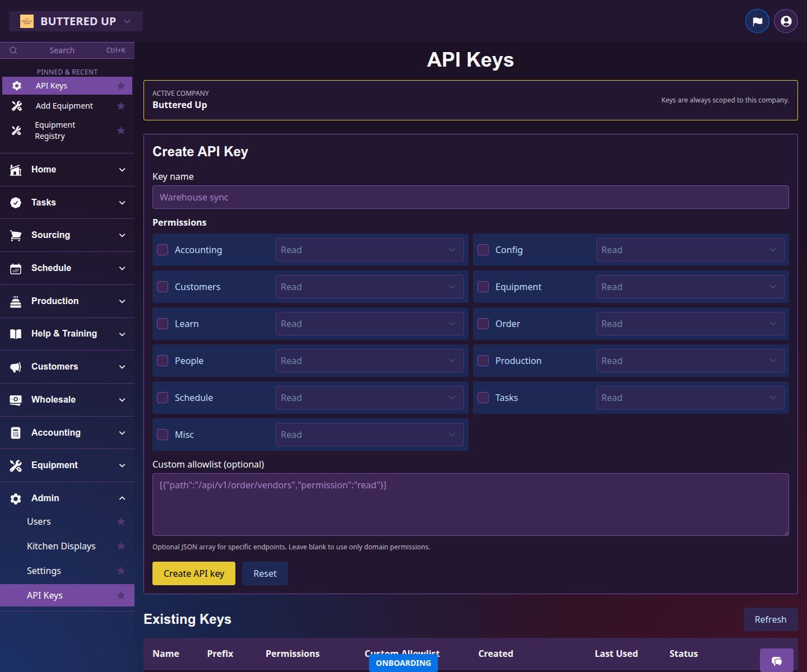The image size is (807, 672).
Task: Click the Create API key button
Action: click(193, 573)
